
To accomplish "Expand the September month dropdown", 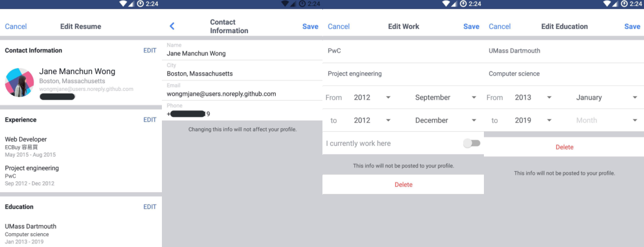I will [x=446, y=97].
